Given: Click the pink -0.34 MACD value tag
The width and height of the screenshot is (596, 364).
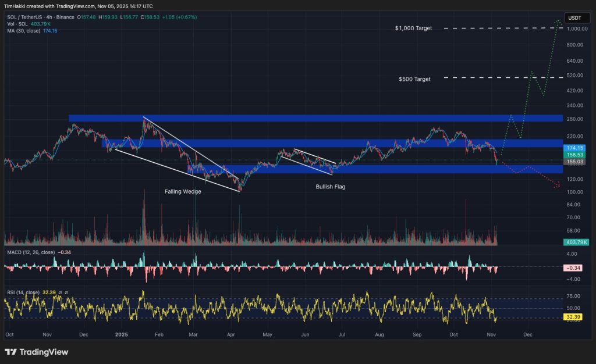Looking at the screenshot, I should coord(573,268).
